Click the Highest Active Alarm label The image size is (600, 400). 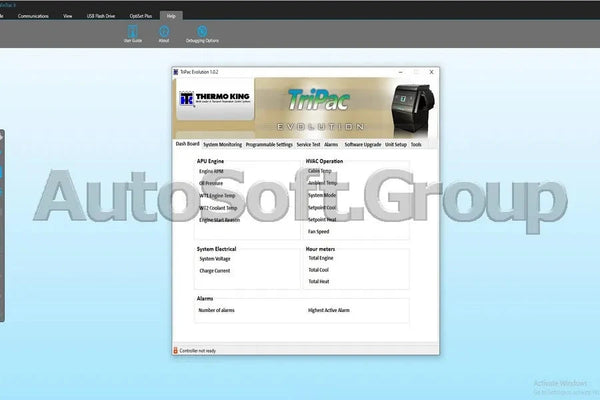click(329, 310)
